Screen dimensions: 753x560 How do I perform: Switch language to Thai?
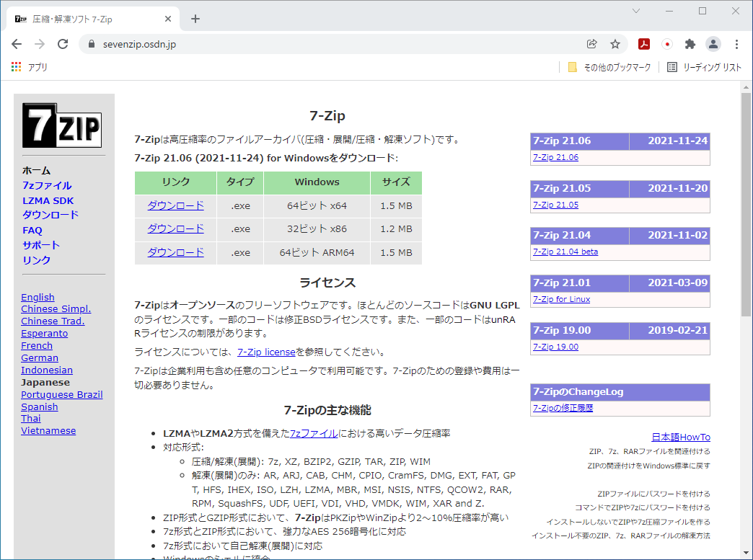(x=31, y=419)
